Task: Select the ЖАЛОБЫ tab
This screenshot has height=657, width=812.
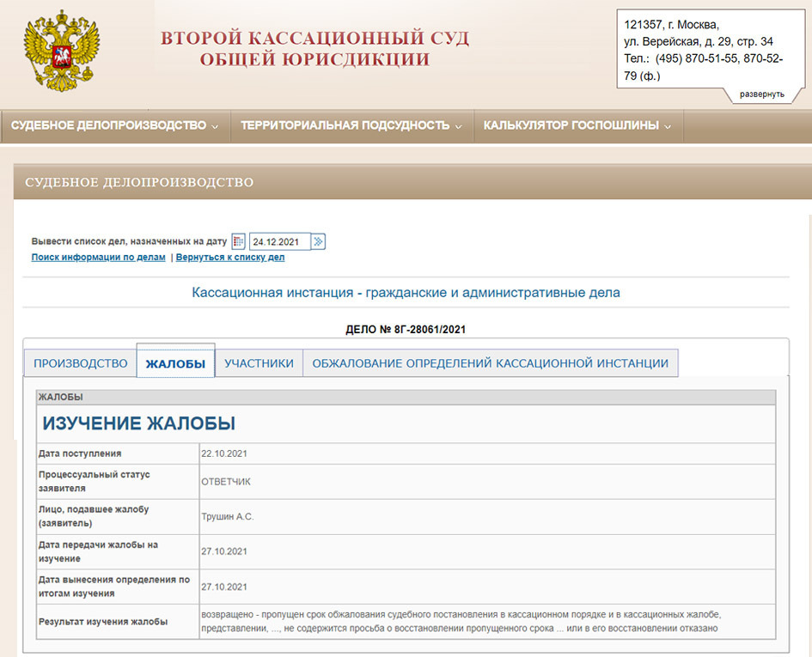Action: pyautogui.click(x=175, y=364)
